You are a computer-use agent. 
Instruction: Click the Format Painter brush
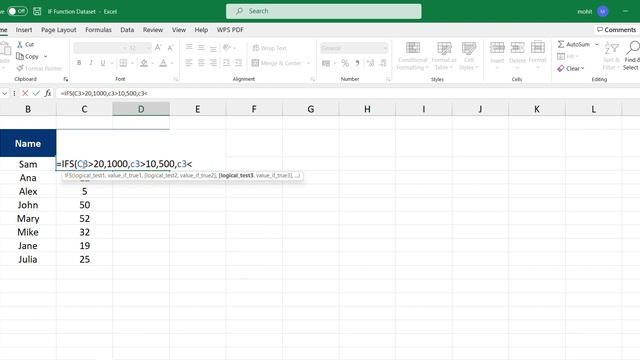point(20,68)
